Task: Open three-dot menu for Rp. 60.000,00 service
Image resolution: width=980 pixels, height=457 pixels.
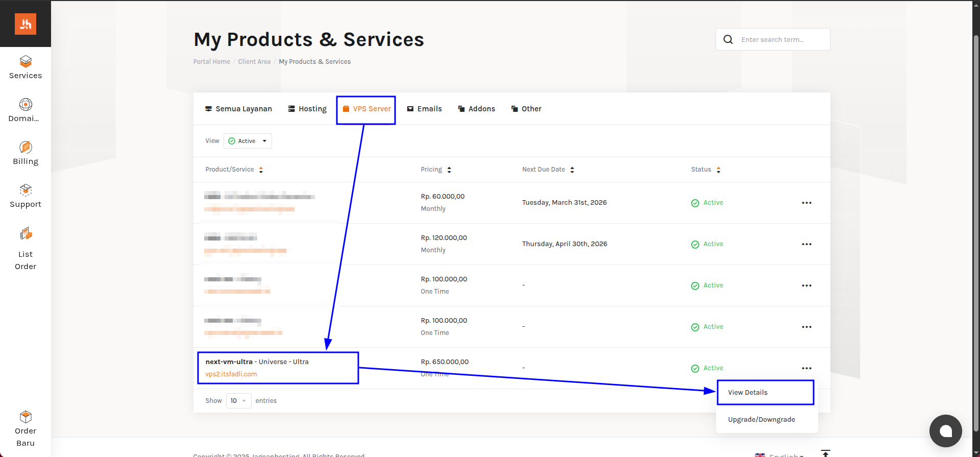Action: (x=806, y=203)
